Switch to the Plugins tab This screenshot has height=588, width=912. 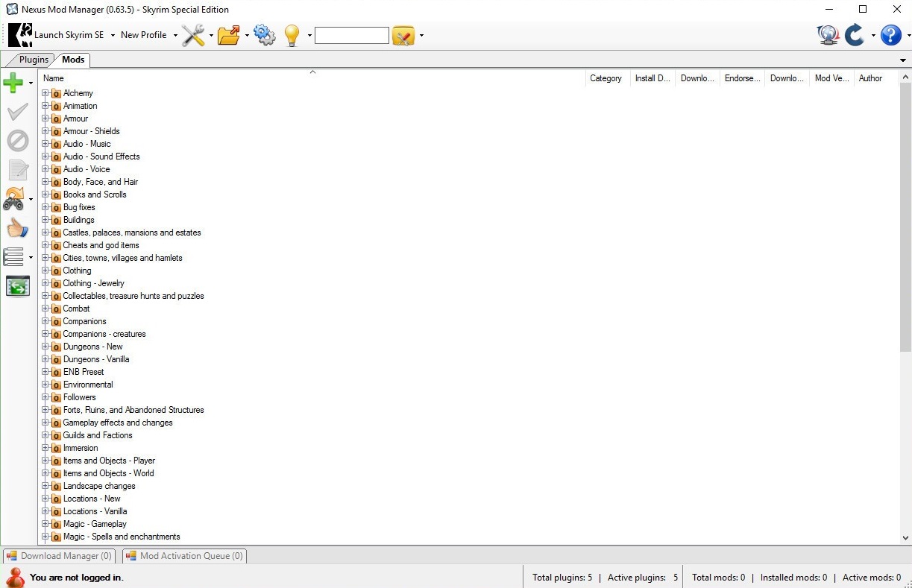pos(34,60)
